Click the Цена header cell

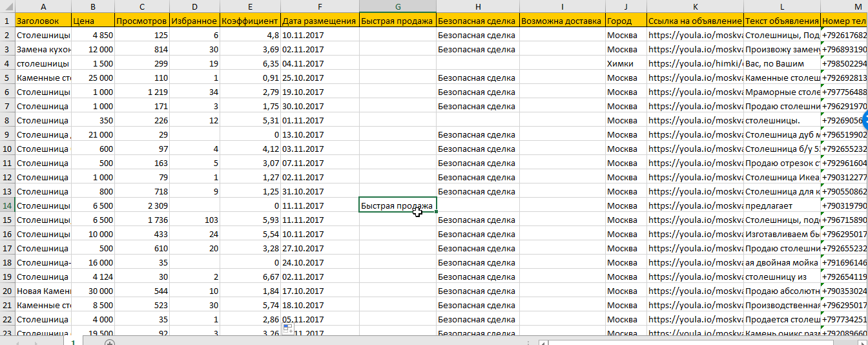point(93,21)
